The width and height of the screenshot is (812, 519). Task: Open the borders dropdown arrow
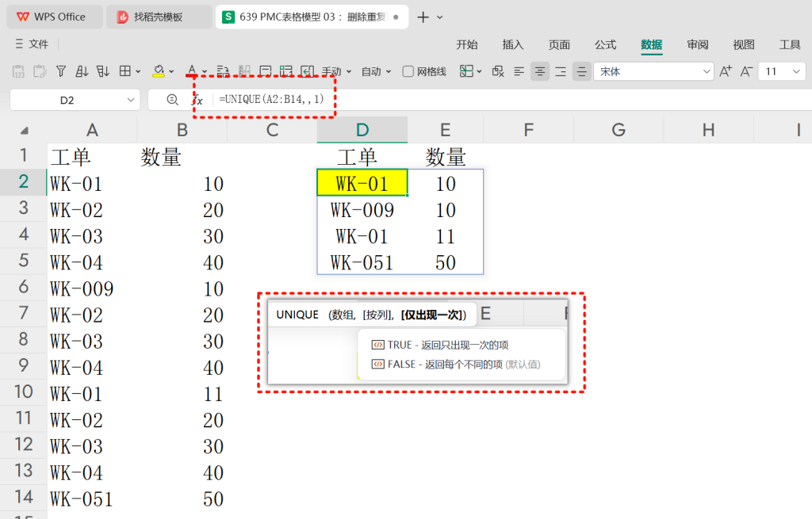click(x=138, y=72)
